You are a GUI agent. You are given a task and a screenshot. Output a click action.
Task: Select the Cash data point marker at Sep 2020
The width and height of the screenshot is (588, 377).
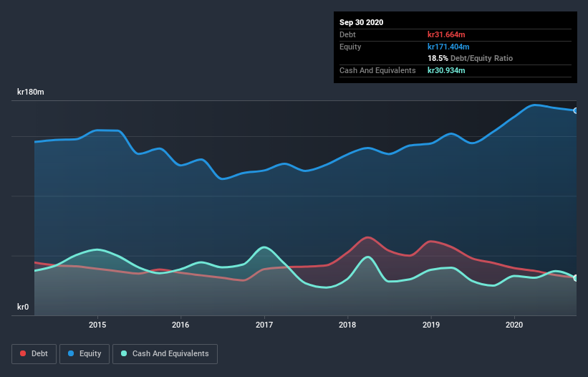(576, 278)
